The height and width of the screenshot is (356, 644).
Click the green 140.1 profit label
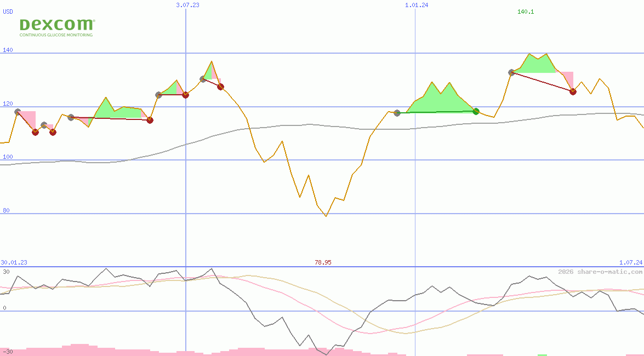point(525,12)
